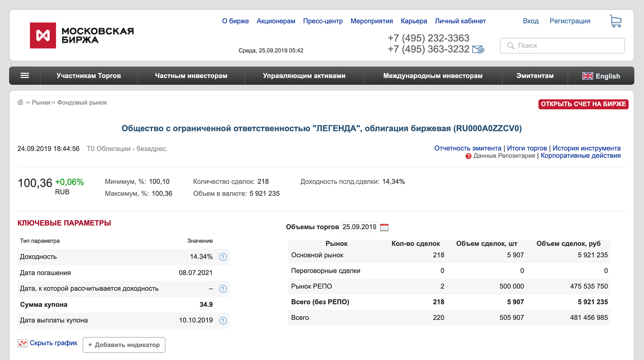Open Частным инвесторам menu

coord(191,76)
